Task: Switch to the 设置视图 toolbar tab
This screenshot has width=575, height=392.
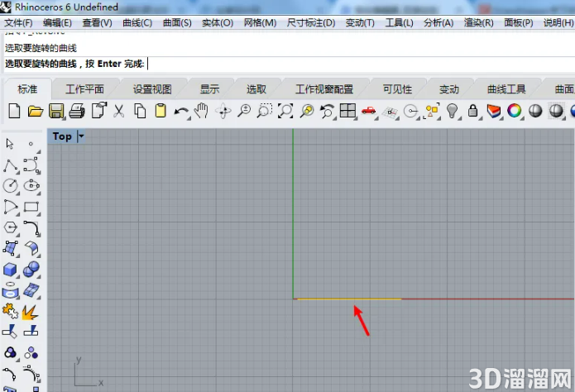Action: pyautogui.click(x=152, y=88)
